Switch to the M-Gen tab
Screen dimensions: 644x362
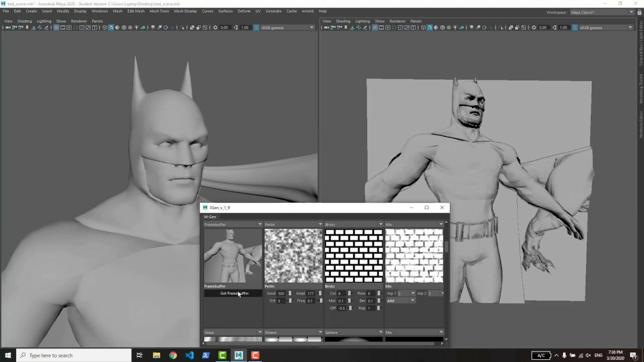click(210, 217)
